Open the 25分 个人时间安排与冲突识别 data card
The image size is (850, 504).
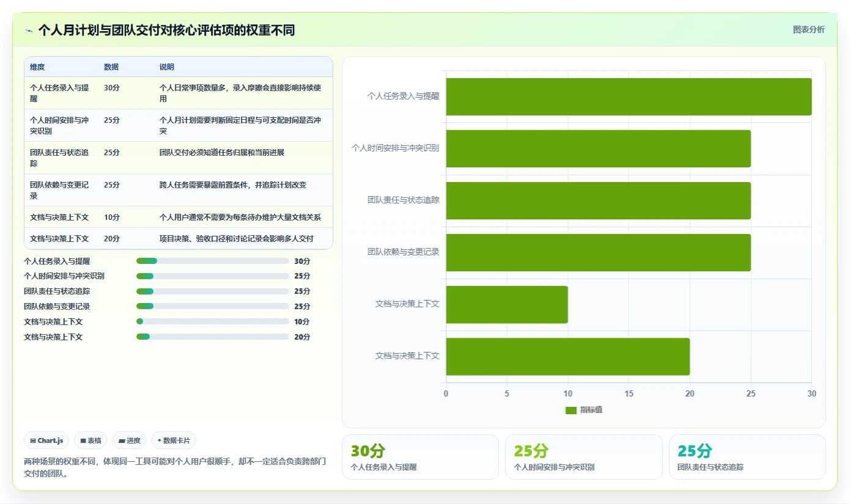[x=583, y=457]
